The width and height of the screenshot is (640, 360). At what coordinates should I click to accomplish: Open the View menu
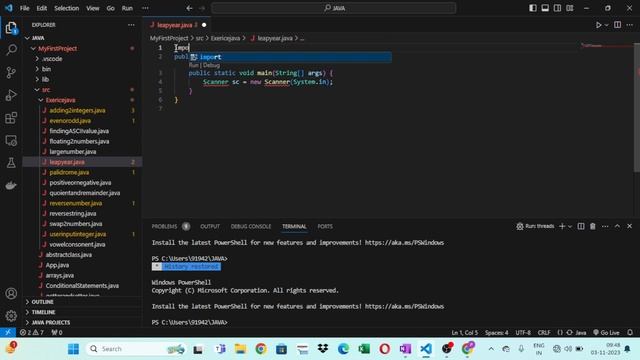(93, 8)
